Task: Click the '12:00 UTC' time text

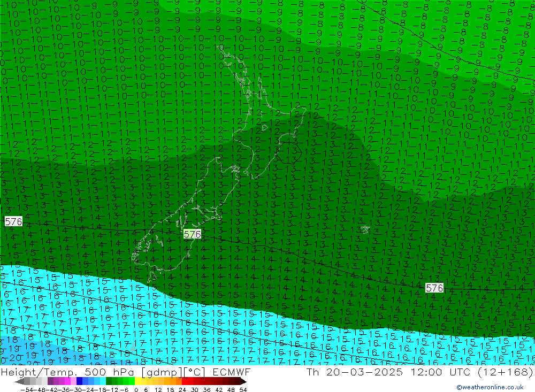Action: 440,372
